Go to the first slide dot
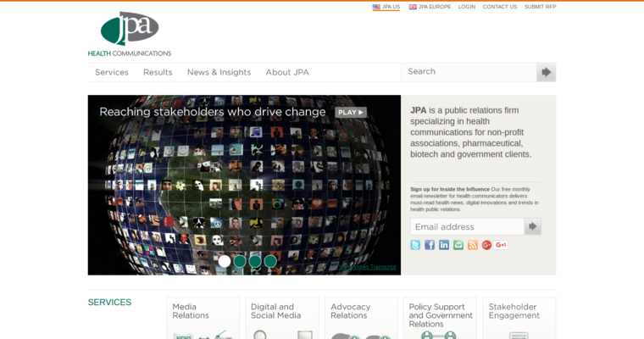This screenshot has height=339, width=644. [225, 261]
